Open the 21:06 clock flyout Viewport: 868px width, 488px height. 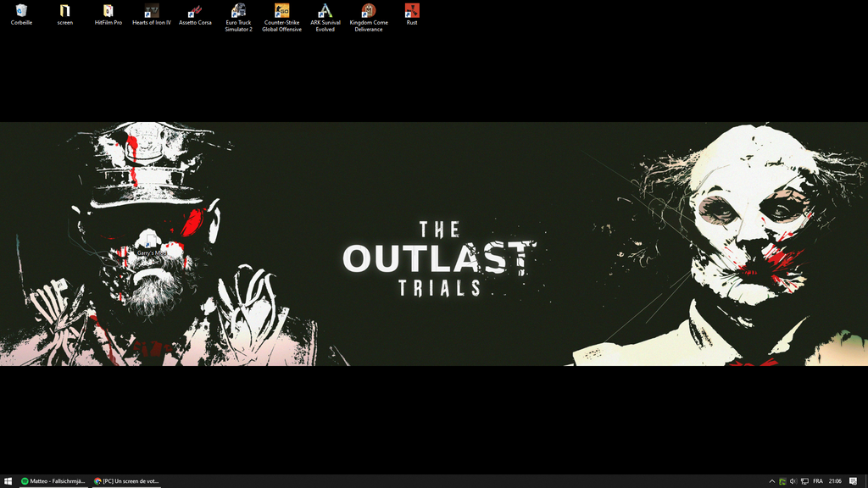(835, 481)
